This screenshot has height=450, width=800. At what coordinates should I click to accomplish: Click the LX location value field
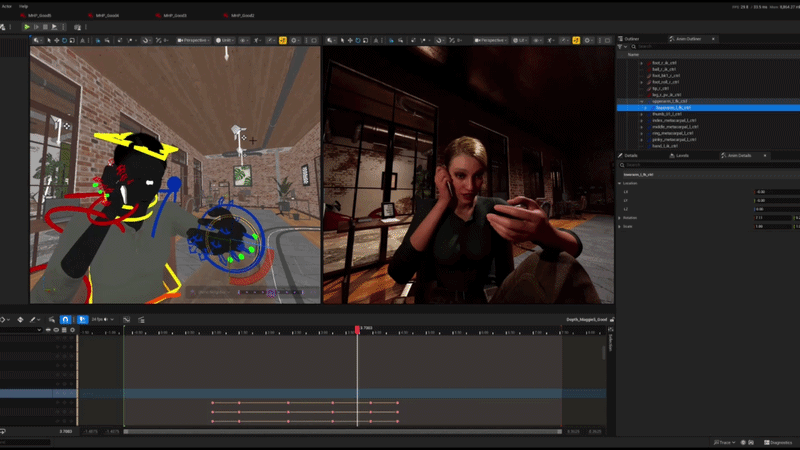777,192
